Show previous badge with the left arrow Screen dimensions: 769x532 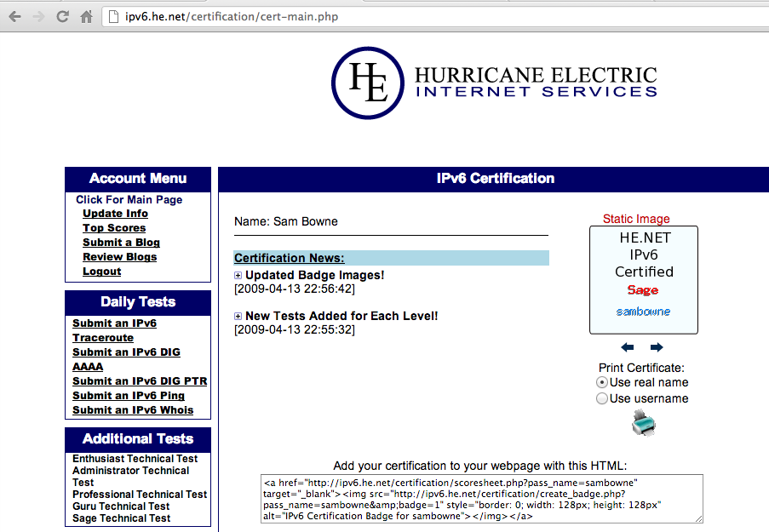click(628, 347)
